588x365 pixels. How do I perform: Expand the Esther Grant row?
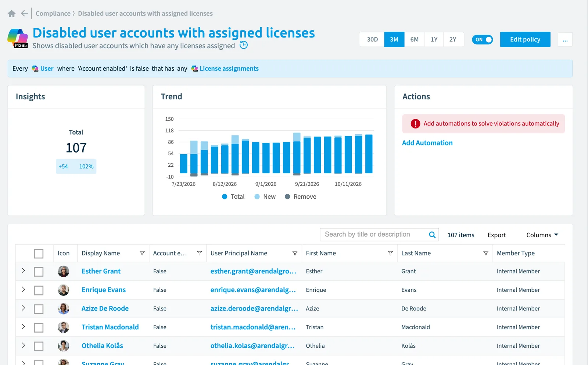(x=23, y=271)
